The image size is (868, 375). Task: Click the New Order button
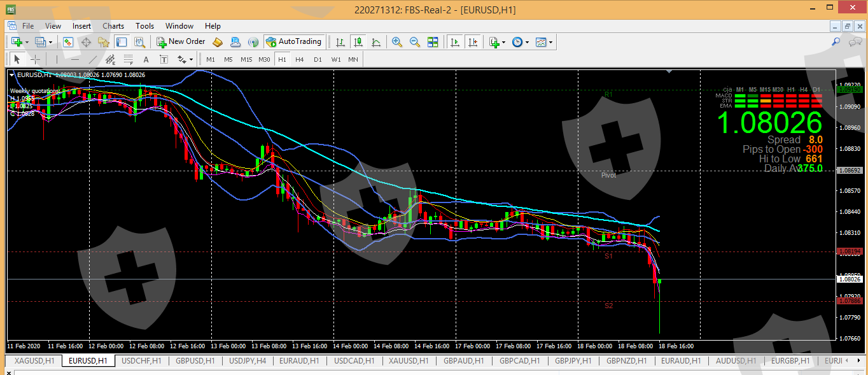tap(181, 42)
